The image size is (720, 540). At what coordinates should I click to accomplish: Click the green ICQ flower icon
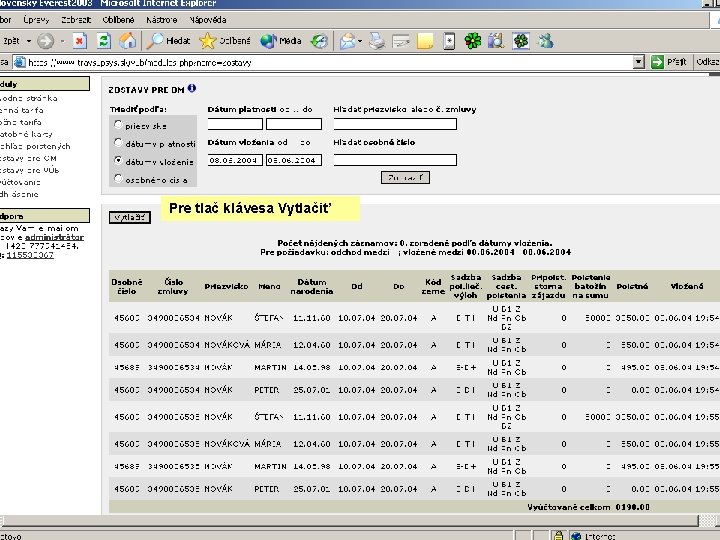pos(472,41)
